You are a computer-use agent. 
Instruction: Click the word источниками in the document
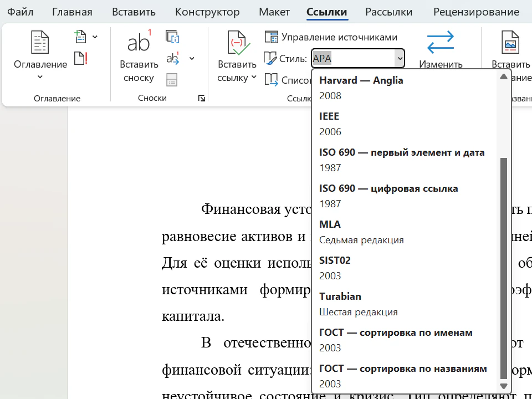pos(204,289)
